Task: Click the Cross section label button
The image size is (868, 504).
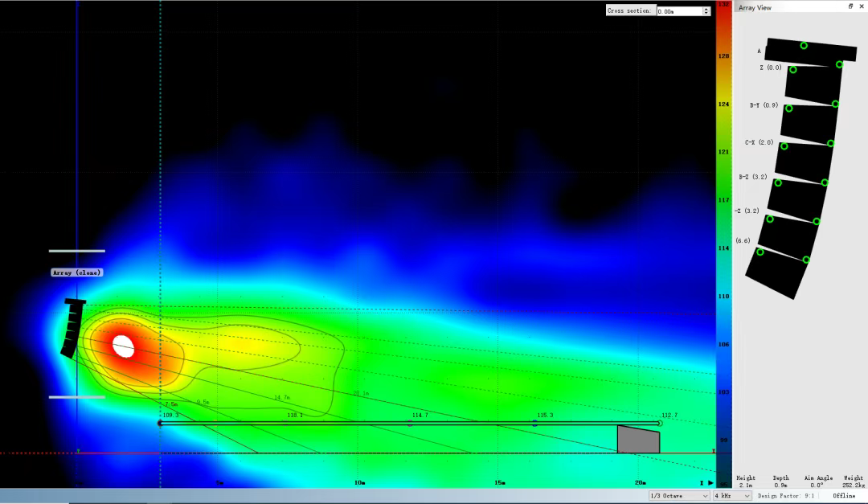Action: 629,10
